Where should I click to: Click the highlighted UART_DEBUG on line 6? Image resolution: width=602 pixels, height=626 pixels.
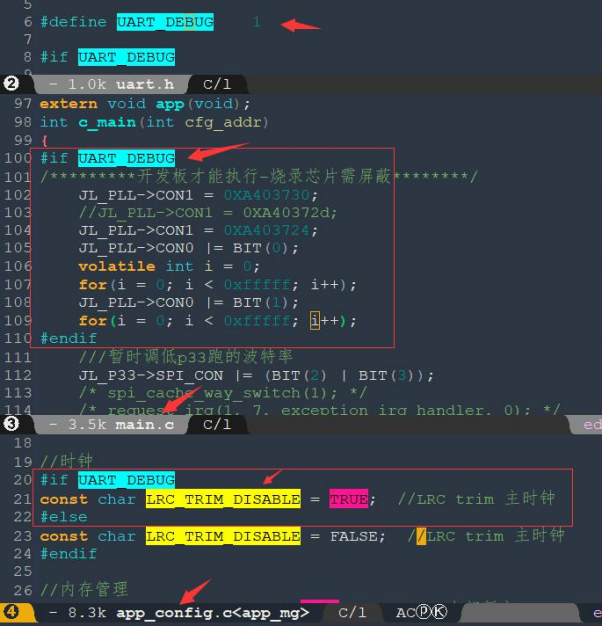pyautogui.click(x=165, y=22)
